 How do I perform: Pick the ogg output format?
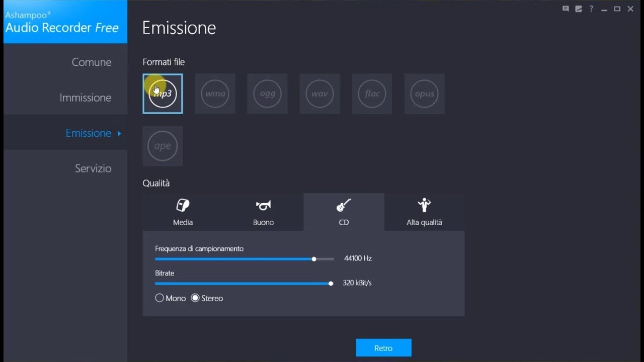click(x=267, y=94)
